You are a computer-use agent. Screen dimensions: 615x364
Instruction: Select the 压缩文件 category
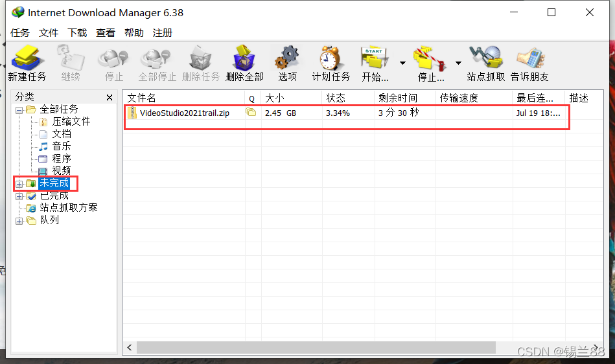[x=71, y=122]
